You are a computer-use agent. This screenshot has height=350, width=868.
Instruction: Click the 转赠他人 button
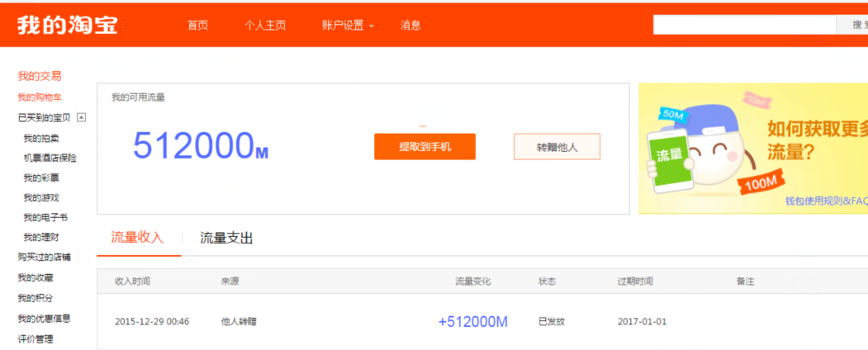pyautogui.click(x=557, y=147)
